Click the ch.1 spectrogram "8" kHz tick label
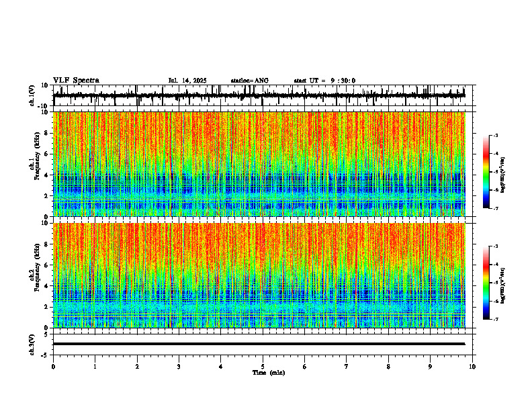The image size is (532, 411). (46, 133)
